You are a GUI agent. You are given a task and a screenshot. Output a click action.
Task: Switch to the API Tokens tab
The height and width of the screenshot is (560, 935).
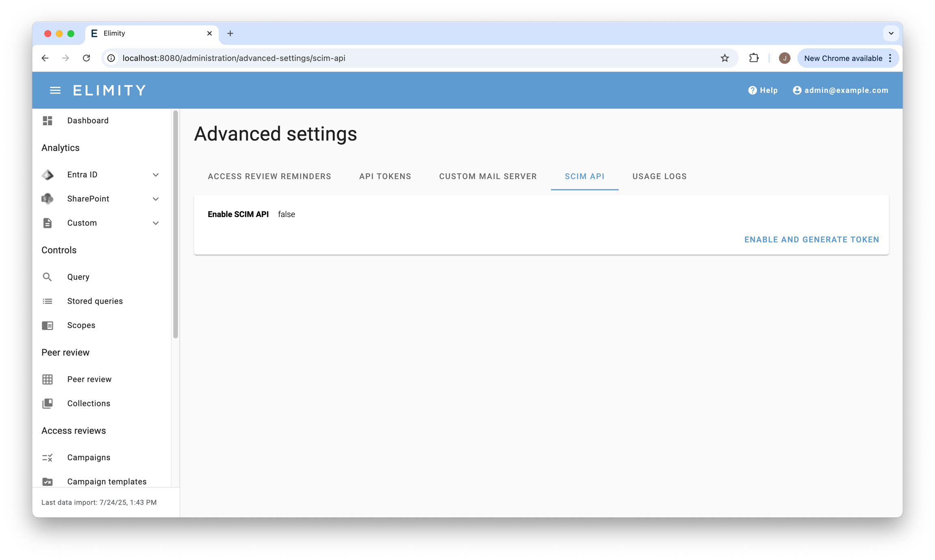385,176
